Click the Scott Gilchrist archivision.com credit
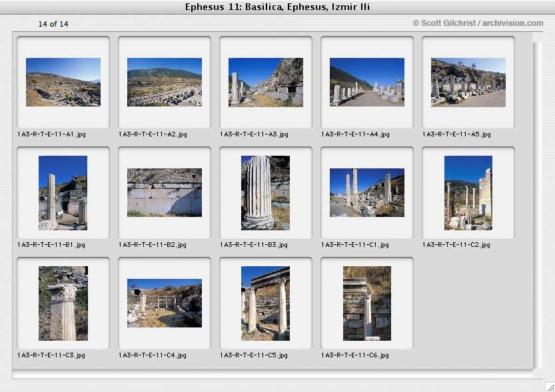 478,23
